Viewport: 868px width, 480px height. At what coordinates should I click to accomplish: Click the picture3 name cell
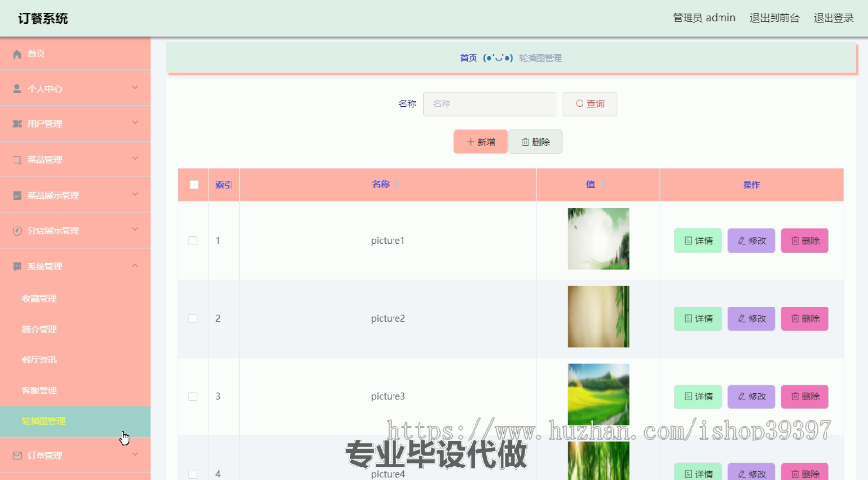pyautogui.click(x=388, y=396)
